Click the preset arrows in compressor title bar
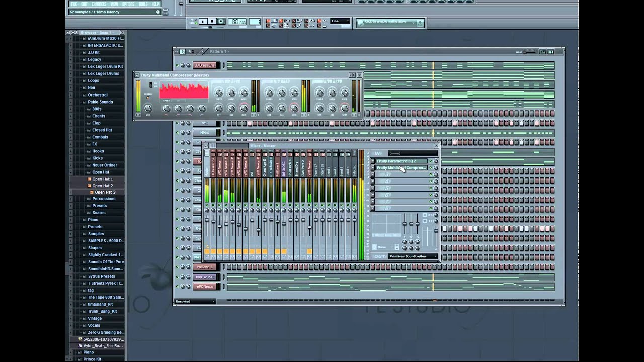 352,75
